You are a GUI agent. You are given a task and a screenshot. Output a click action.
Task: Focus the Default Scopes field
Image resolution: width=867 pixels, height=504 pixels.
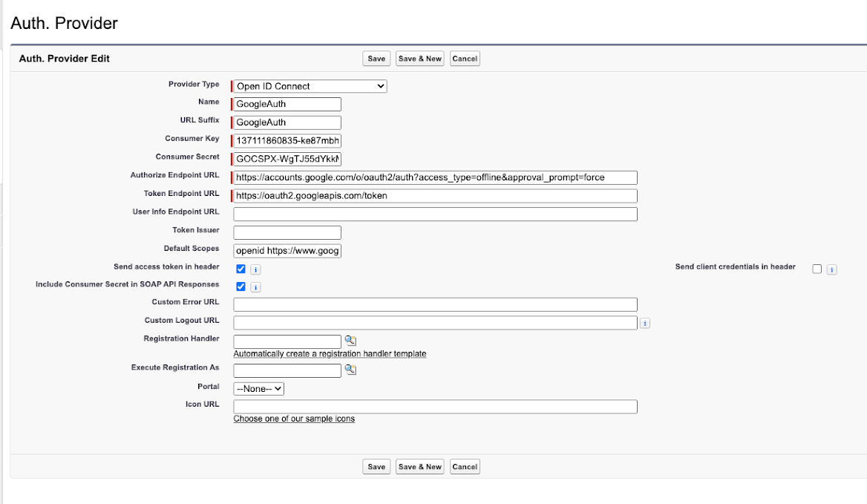[287, 250]
